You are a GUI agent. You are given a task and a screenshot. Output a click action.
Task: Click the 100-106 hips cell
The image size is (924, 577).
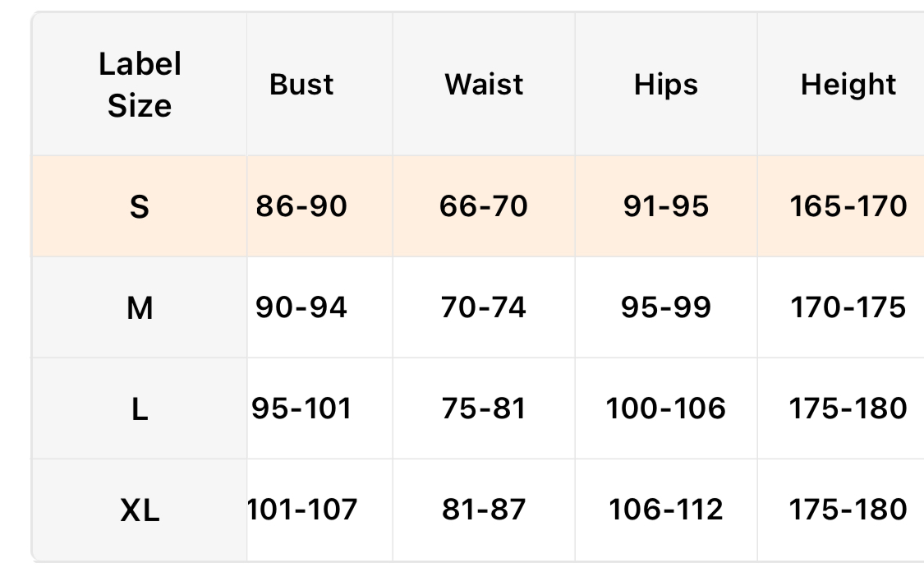666,409
